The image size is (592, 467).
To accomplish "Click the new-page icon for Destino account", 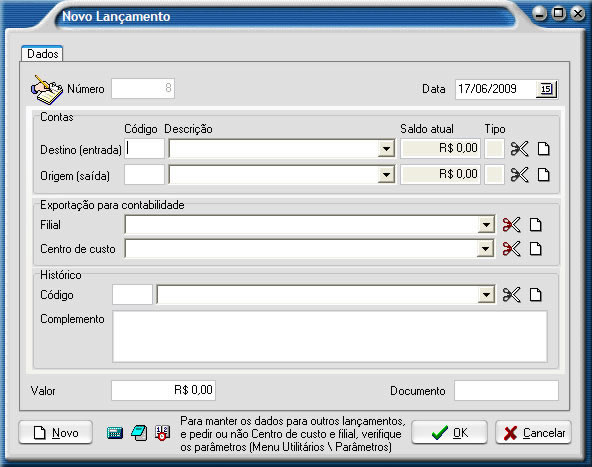I will click(x=543, y=149).
